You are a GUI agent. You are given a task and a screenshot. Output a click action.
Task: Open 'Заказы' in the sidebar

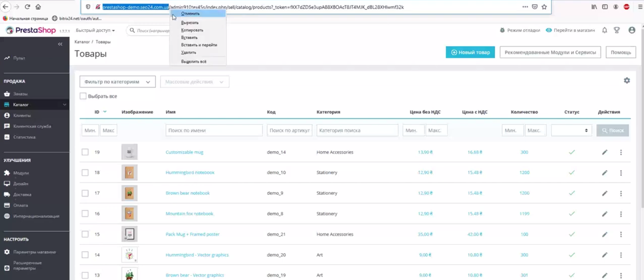pos(20,94)
